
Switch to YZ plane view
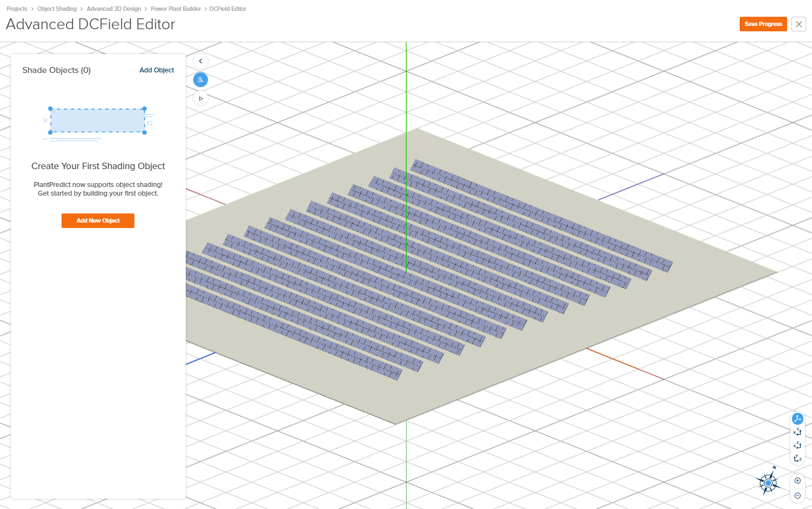pos(797,458)
